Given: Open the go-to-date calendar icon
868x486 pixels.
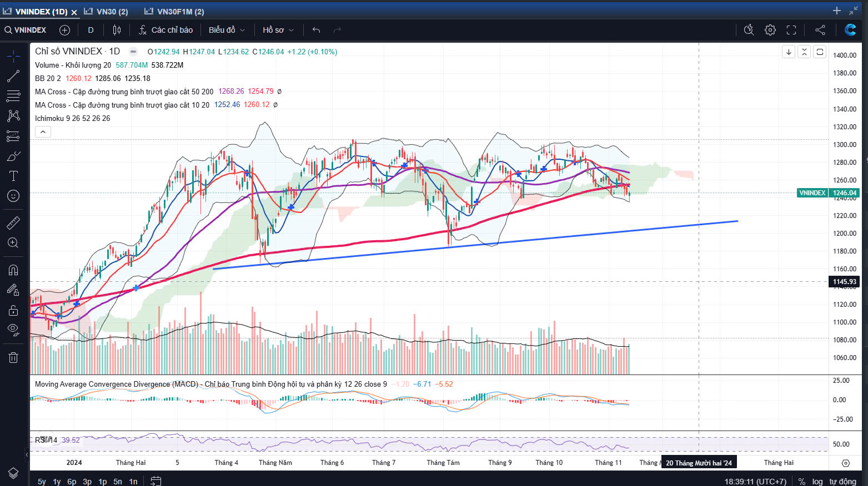Looking at the screenshot, I should coord(156,481).
